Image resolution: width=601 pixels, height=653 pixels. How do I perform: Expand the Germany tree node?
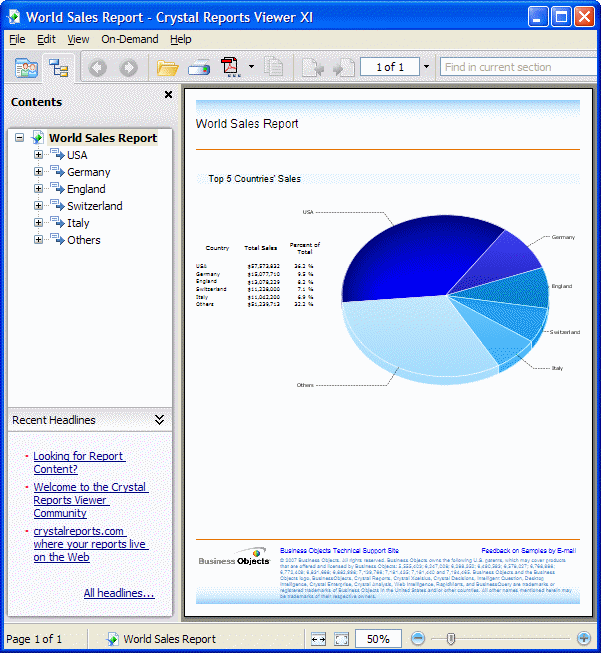pos(38,172)
